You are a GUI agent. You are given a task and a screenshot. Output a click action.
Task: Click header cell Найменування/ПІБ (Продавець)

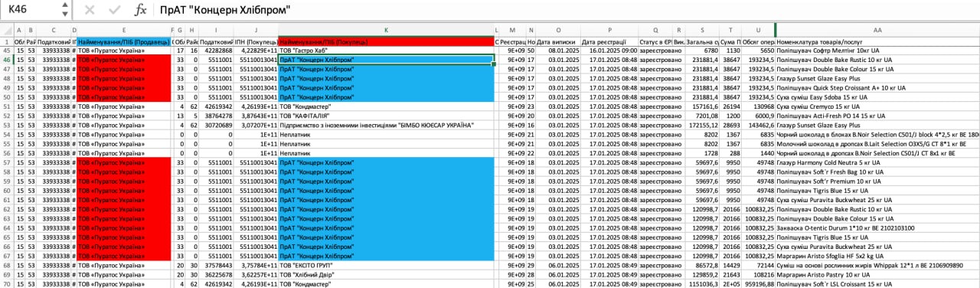click(x=123, y=41)
